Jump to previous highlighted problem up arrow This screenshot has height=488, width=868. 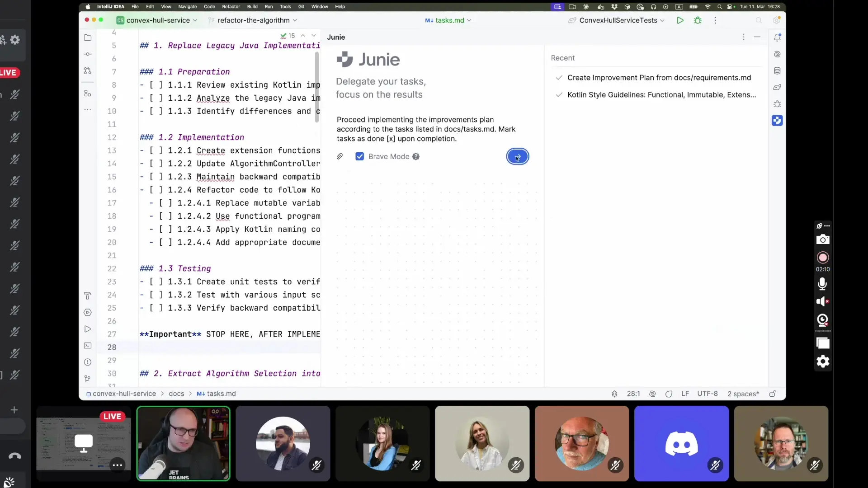(303, 36)
